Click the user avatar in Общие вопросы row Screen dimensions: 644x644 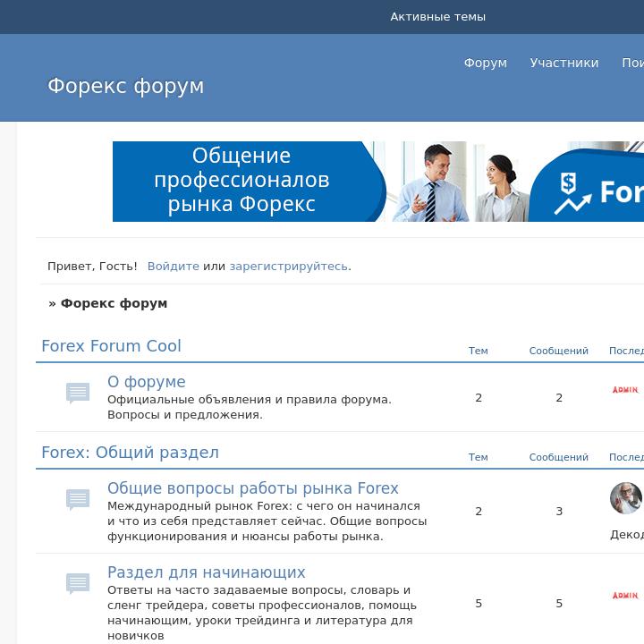coord(625,498)
